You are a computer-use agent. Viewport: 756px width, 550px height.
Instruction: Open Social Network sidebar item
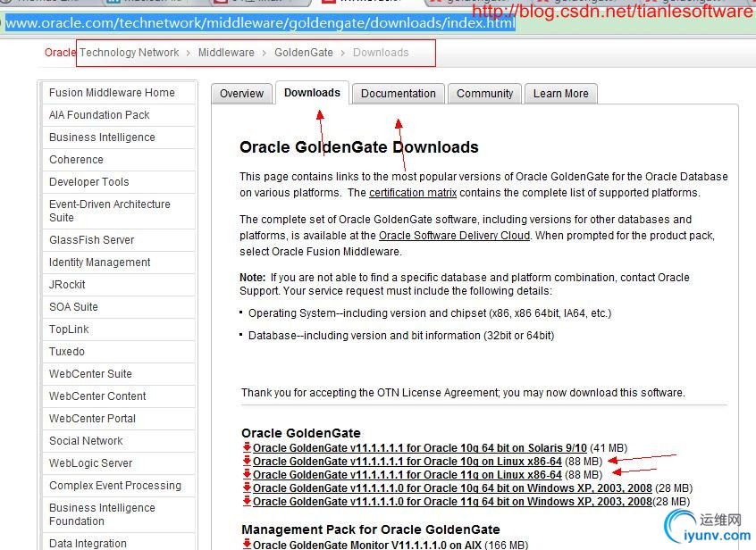(119, 441)
